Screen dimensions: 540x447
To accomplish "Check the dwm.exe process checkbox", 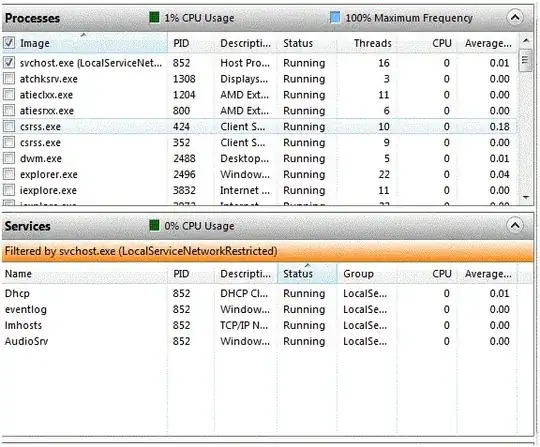I will (x=9, y=158).
